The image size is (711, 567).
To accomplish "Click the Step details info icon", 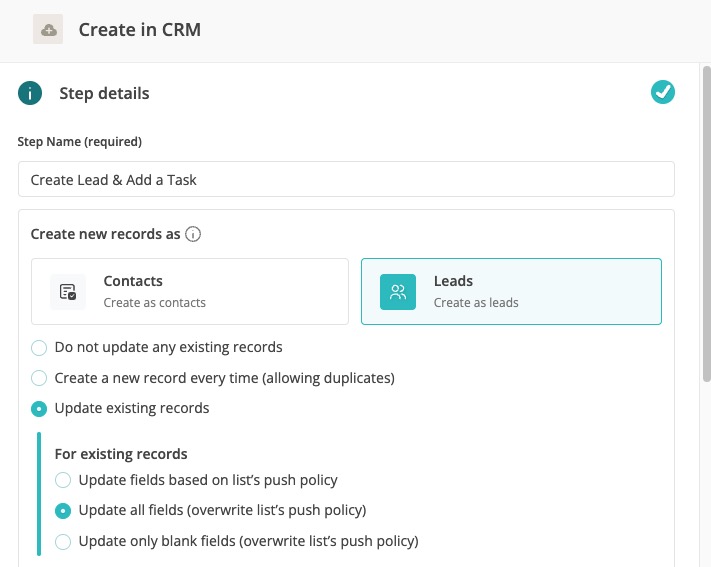I will point(30,93).
